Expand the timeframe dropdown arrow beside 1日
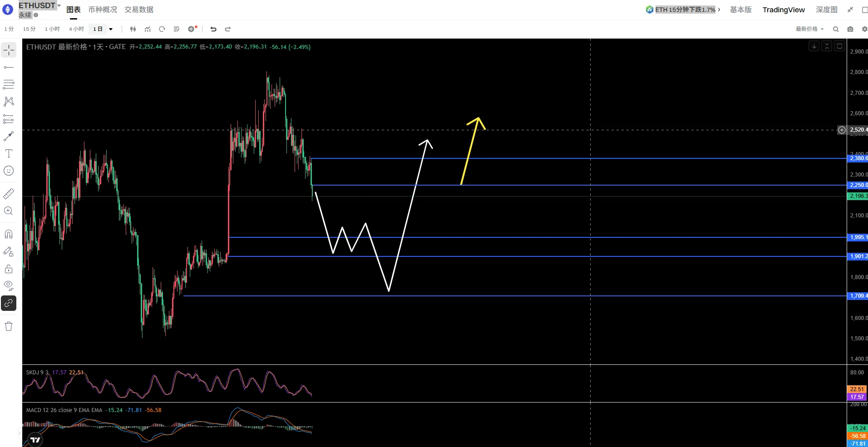The width and height of the screenshot is (868, 447). tap(111, 29)
